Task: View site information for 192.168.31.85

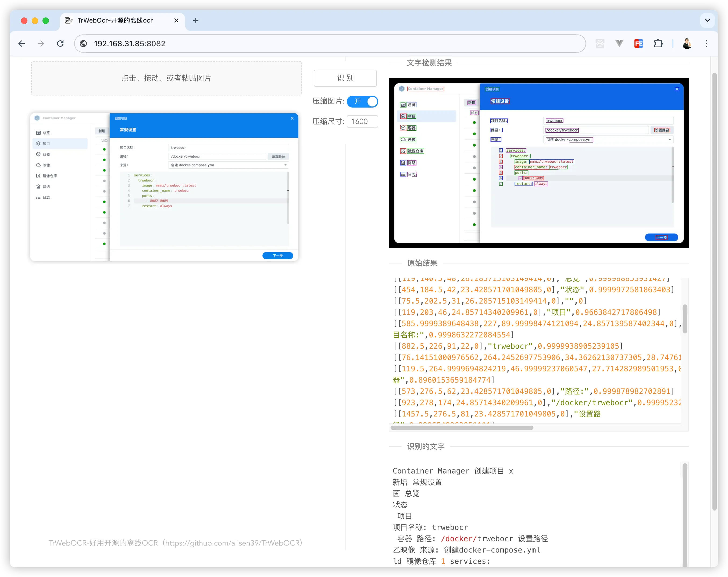Action: pos(83,44)
